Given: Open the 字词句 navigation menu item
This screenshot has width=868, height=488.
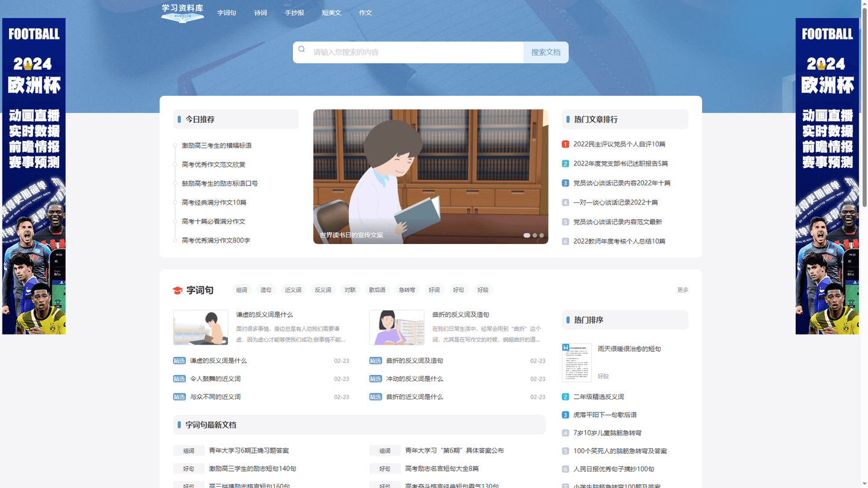Looking at the screenshot, I should click(x=227, y=13).
